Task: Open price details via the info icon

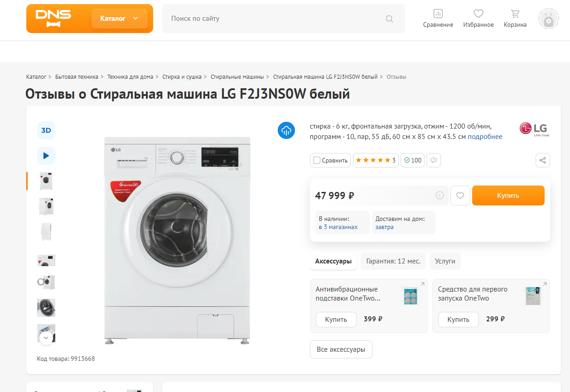Action: (439, 195)
